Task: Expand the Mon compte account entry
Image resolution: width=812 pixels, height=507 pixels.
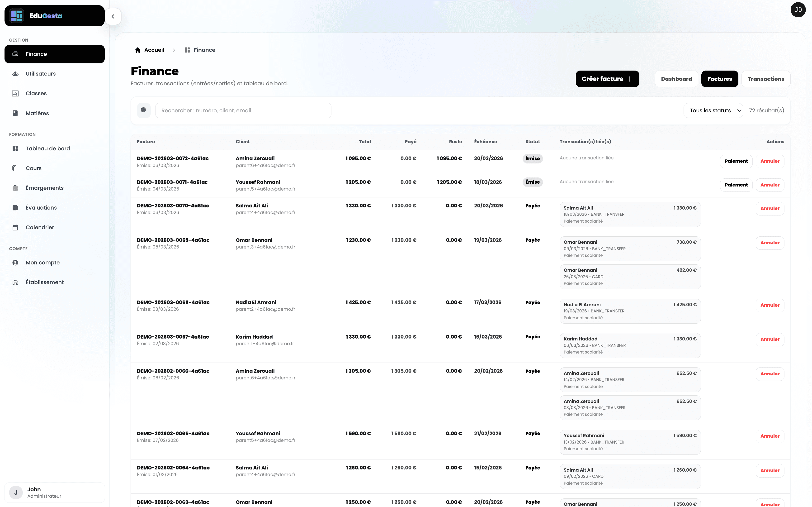Action: (x=42, y=263)
